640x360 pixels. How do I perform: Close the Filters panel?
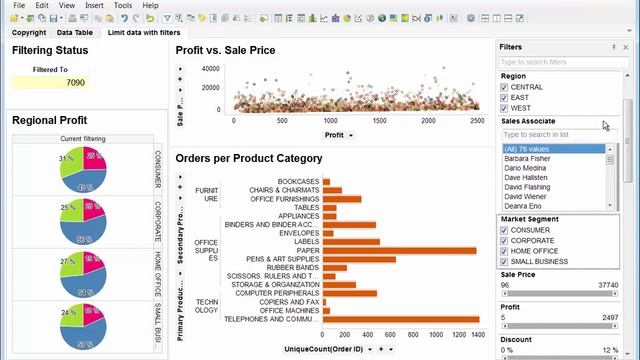[626, 47]
